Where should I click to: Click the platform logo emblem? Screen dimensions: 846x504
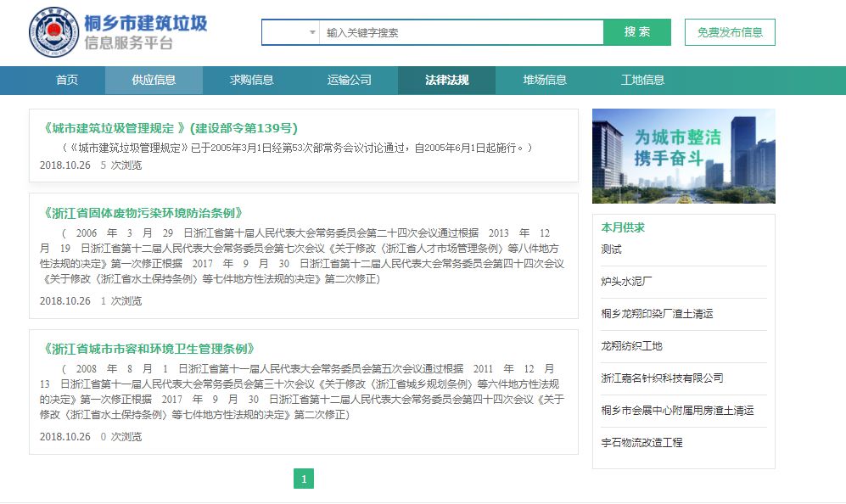(54, 32)
